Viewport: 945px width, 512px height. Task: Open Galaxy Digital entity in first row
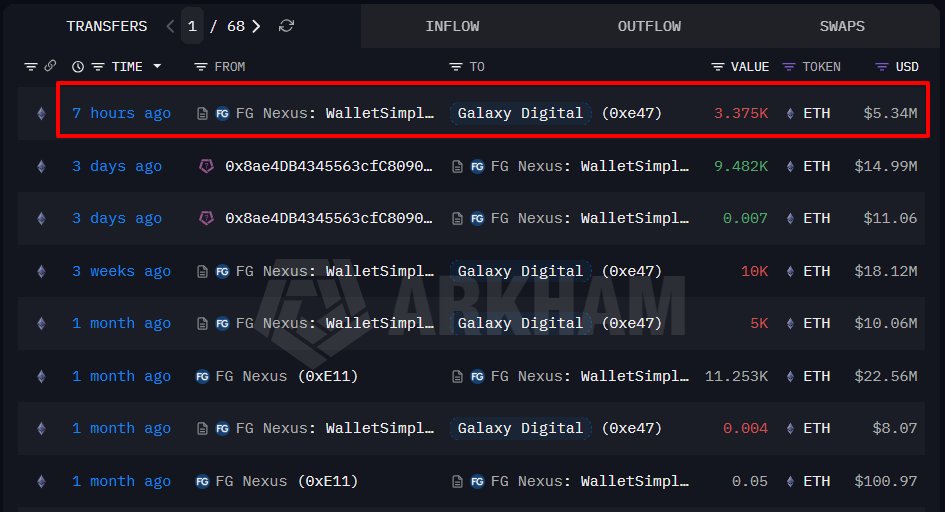pyautogui.click(x=520, y=113)
